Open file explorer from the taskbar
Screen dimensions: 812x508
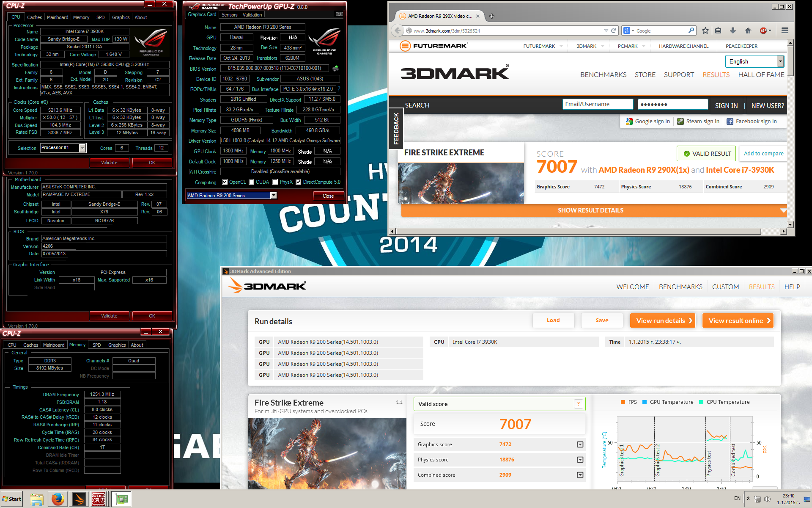point(37,500)
